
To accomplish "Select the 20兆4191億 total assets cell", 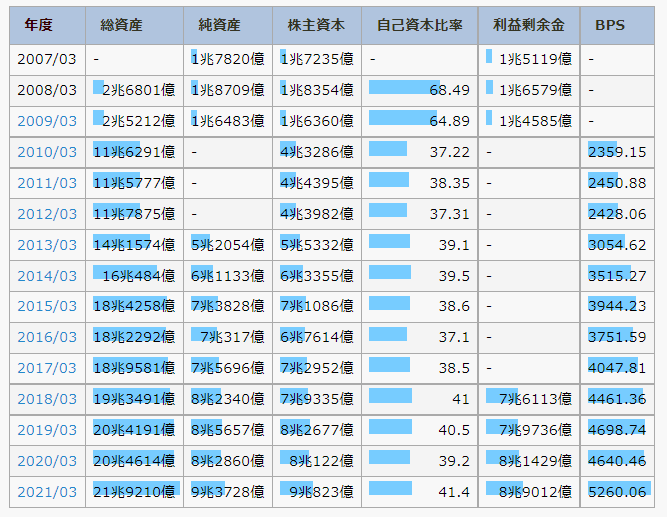I will [134, 430].
